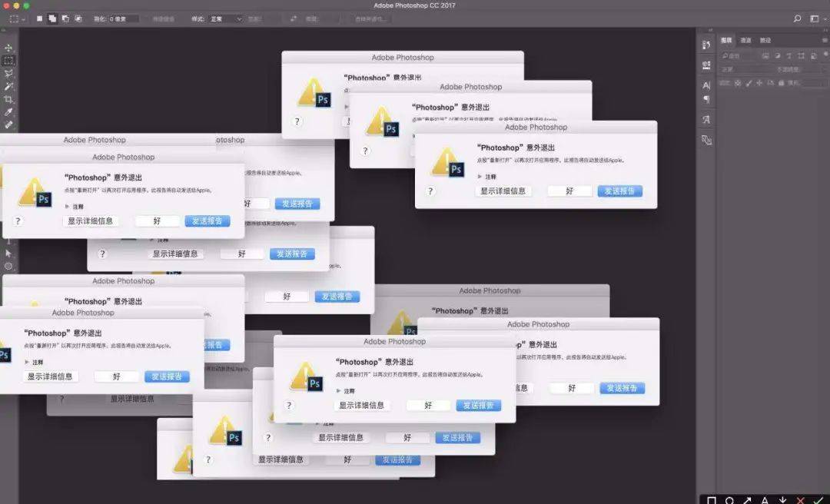Screen dimensions: 830x504
Task: Open the Character panel icon
Action: [706, 85]
